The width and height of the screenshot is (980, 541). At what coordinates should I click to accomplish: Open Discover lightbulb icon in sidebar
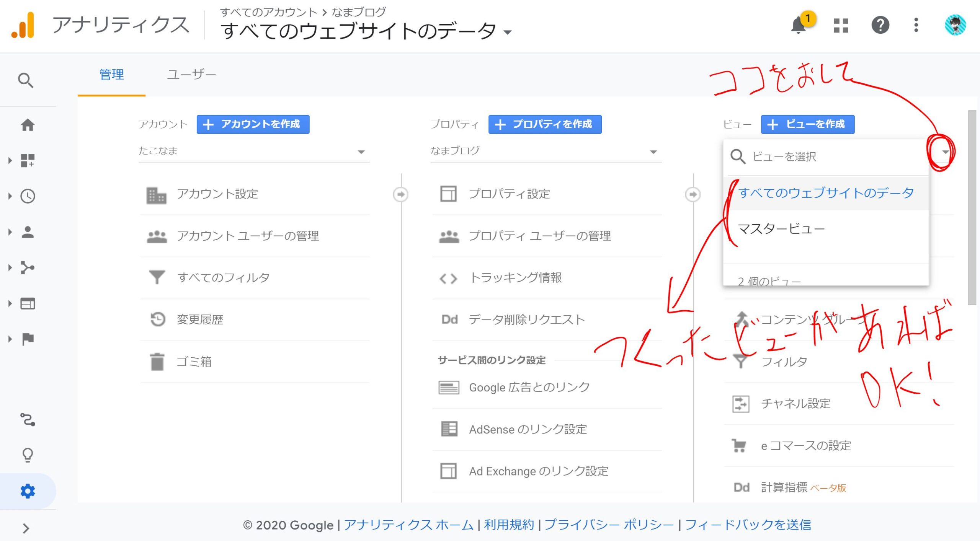[x=28, y=455]
